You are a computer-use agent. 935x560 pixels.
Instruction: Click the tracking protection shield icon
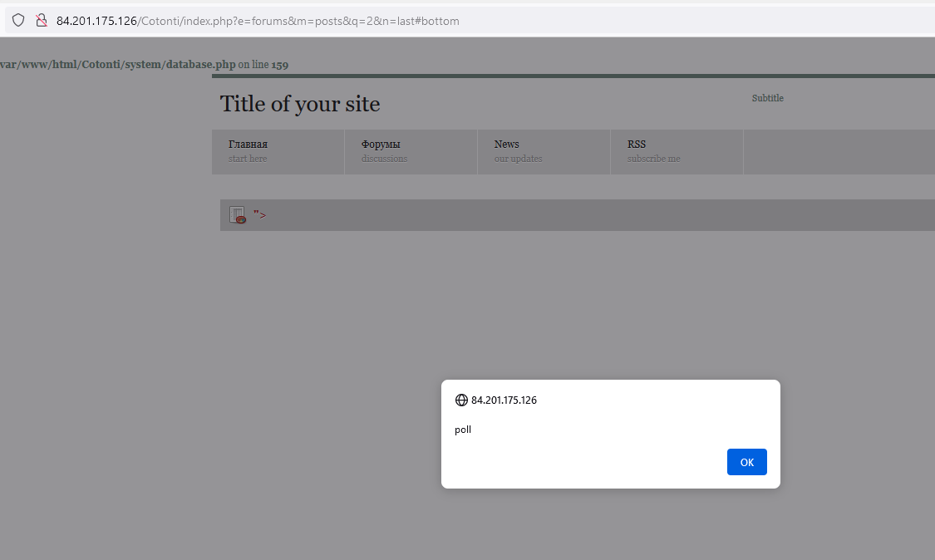point(18,19)
